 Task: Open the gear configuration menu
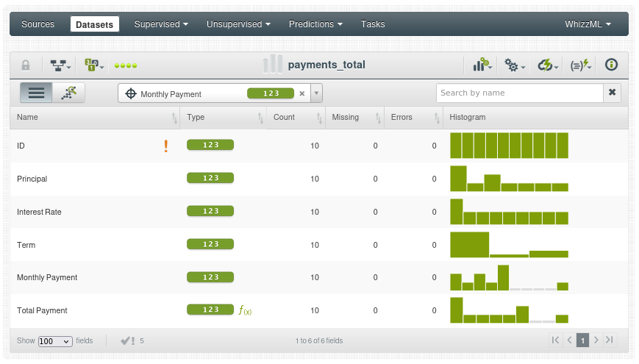[x=514, y=65]
